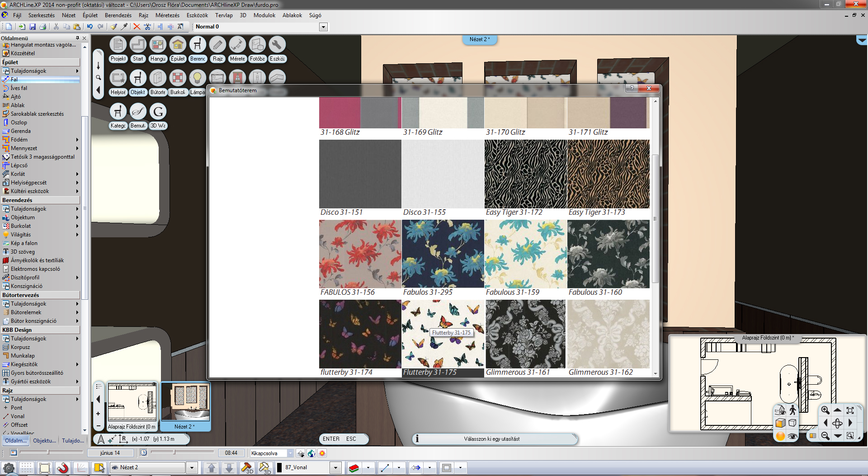Expand the Födém submenu arrow

coord(77,140)
